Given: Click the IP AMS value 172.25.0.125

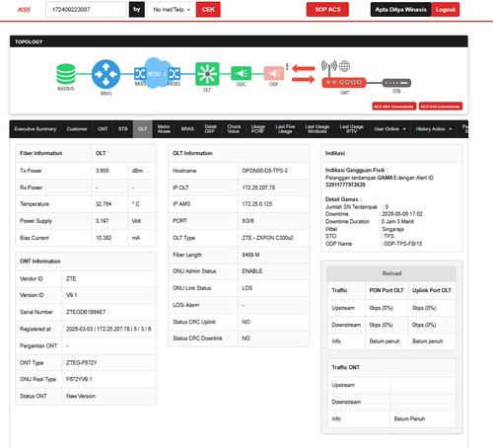Looking at the screenshot, I should pyautogui.click(x=257, y=204).
